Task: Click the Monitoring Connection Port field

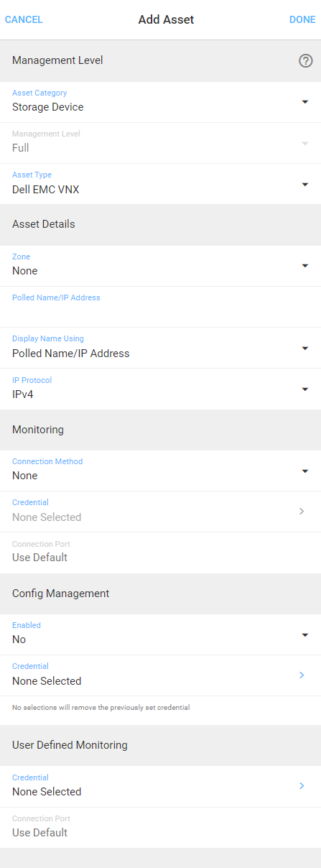Action: (x=160, y=553)
